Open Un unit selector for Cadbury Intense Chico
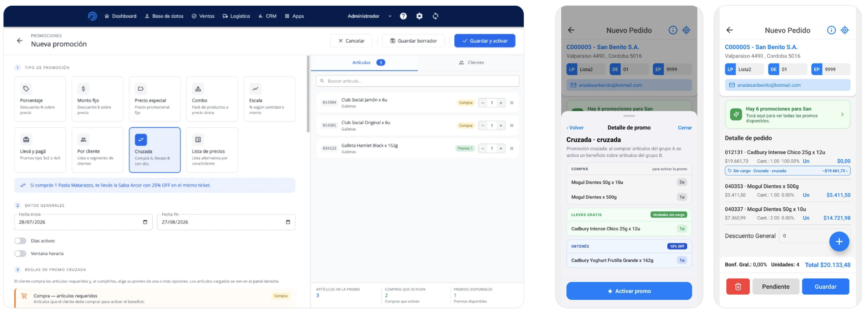This screenshot has height=316, width=868. click(x=806, y=161)
